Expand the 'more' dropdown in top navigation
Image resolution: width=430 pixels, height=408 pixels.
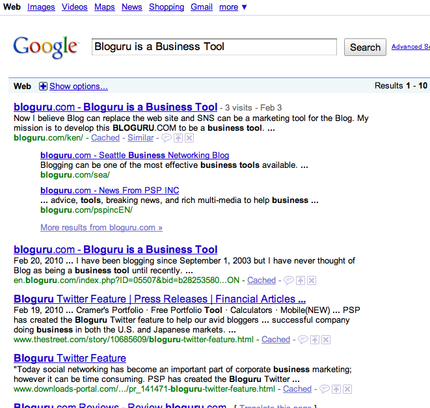233,7
